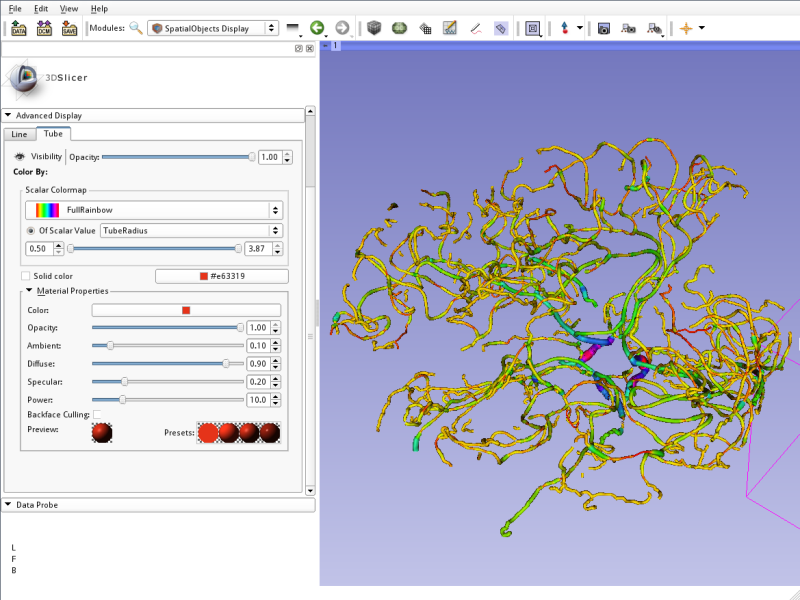Pick the brightest red material preset

[x=208, y=432]
